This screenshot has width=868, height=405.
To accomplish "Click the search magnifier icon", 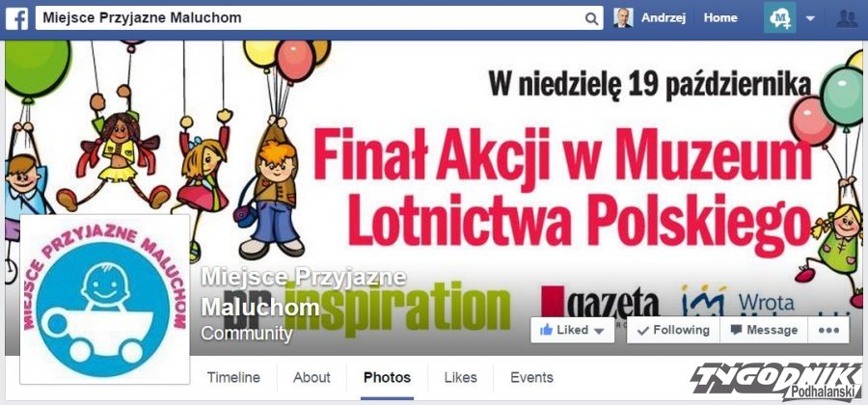I will (x=591, y=19).
